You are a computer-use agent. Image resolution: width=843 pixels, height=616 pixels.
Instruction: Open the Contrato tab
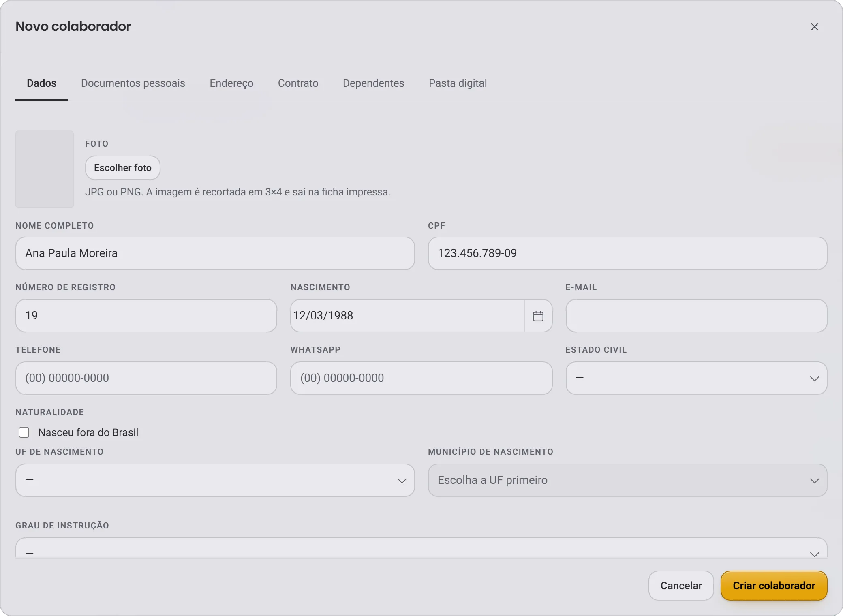click(298, 83)
